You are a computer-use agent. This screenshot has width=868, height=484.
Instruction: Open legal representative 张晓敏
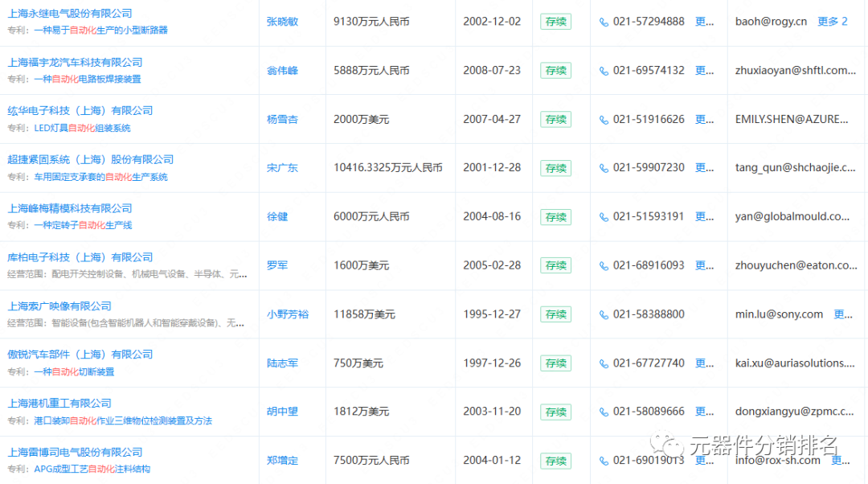tap(282, 22)
